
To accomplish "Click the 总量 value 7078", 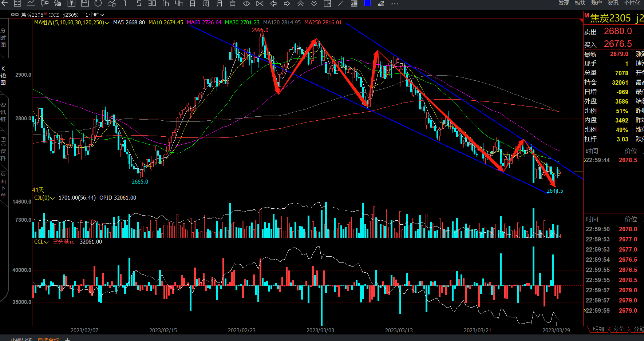I will pyautogui.click(x=622, y=73).
